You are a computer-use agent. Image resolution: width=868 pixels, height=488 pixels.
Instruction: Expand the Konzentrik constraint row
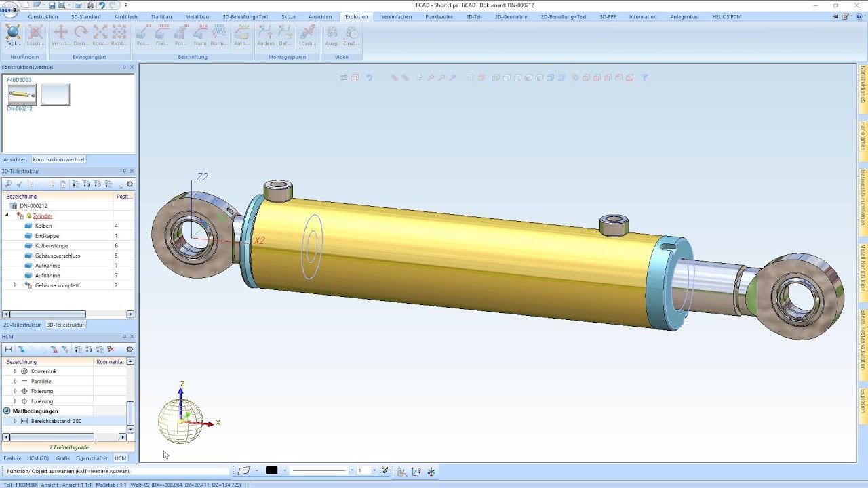coord(16,371)
